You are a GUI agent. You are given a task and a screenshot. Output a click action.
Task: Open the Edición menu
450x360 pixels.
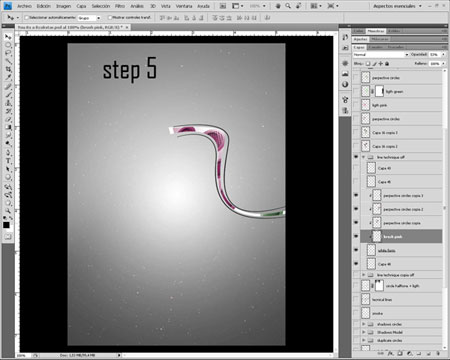(x=44, y=6)
